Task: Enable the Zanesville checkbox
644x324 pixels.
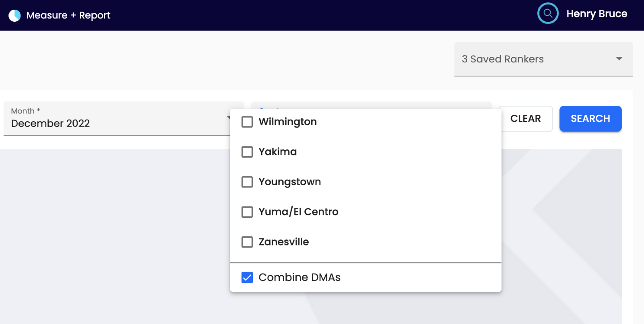Action: 247,242
